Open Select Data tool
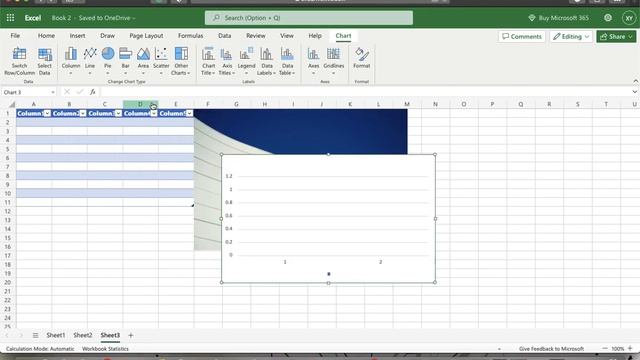The image size is (640, 360). (44, 61)
